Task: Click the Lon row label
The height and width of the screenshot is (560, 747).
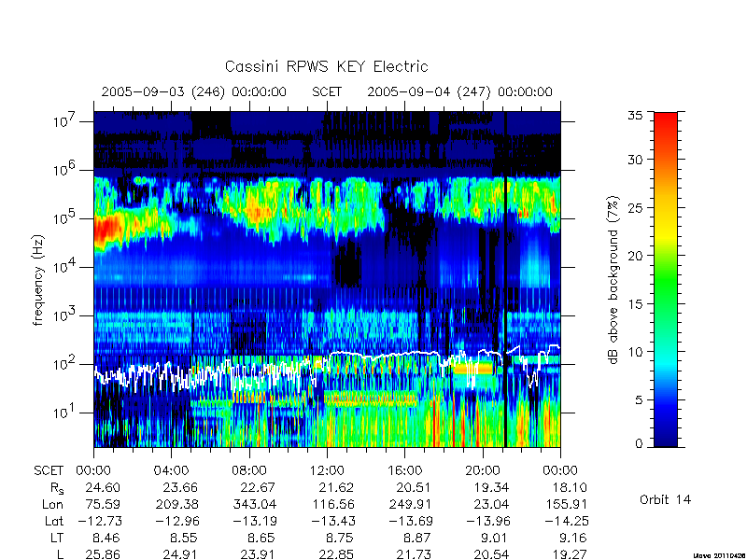Action: [53, 504]
